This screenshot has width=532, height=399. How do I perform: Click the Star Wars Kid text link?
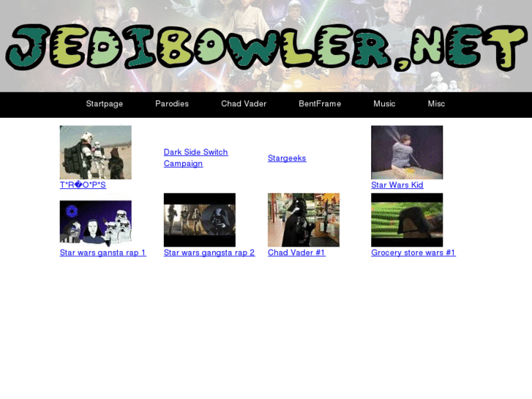click(x=397, y=185)
